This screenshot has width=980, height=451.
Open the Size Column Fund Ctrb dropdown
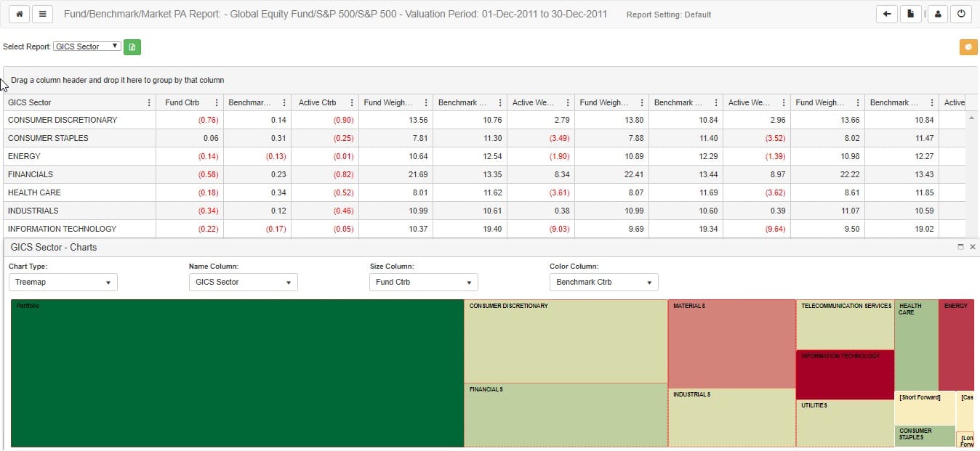tap(424, 282)
